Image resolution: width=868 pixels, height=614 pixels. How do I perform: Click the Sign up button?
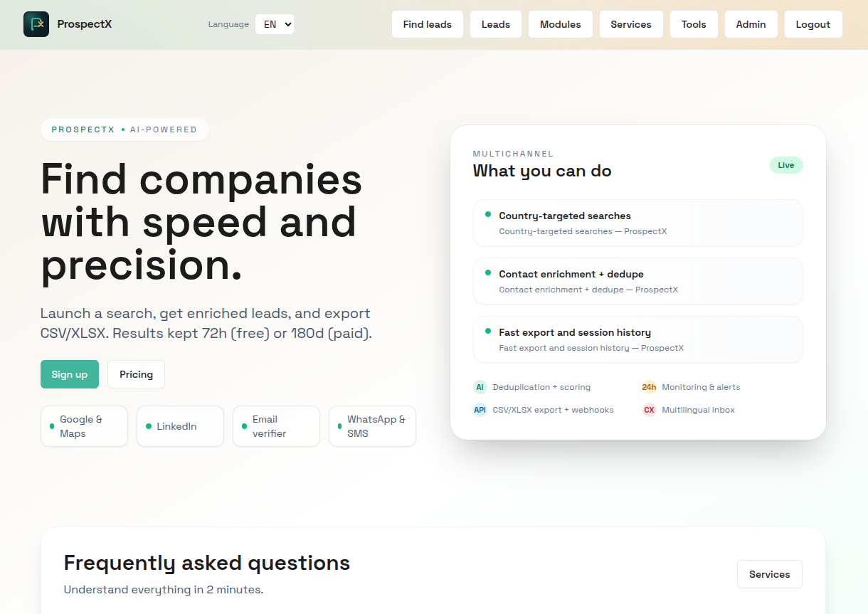point(69,374)
